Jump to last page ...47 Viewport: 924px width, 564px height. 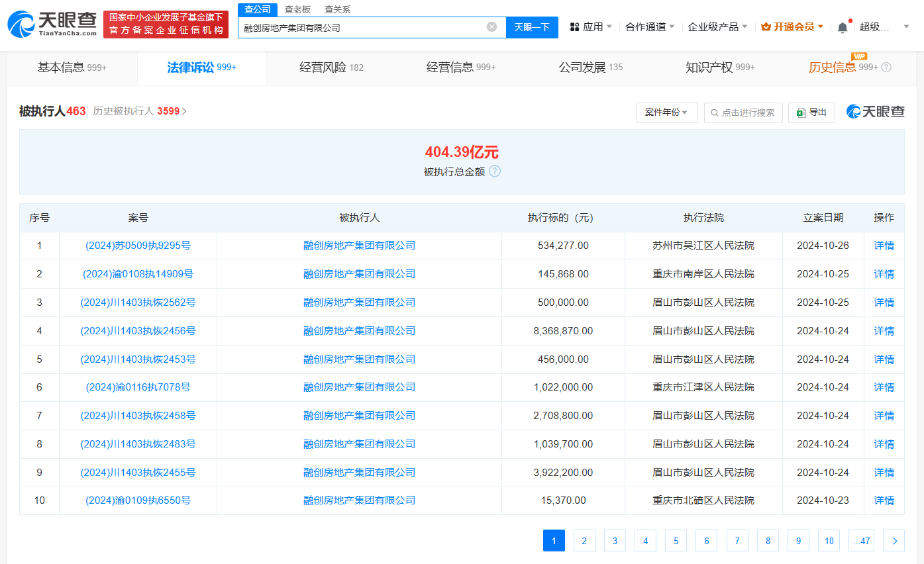coord(861,541)
